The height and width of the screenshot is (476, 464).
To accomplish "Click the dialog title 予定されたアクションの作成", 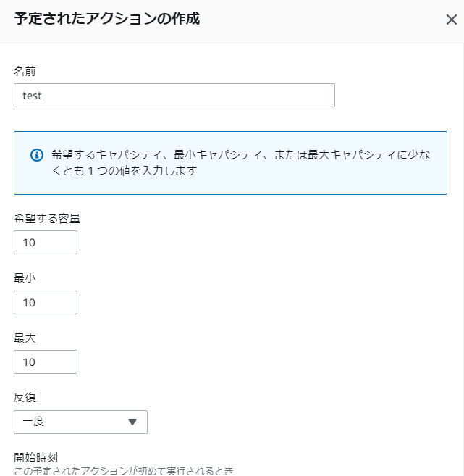I will [106, 19].
